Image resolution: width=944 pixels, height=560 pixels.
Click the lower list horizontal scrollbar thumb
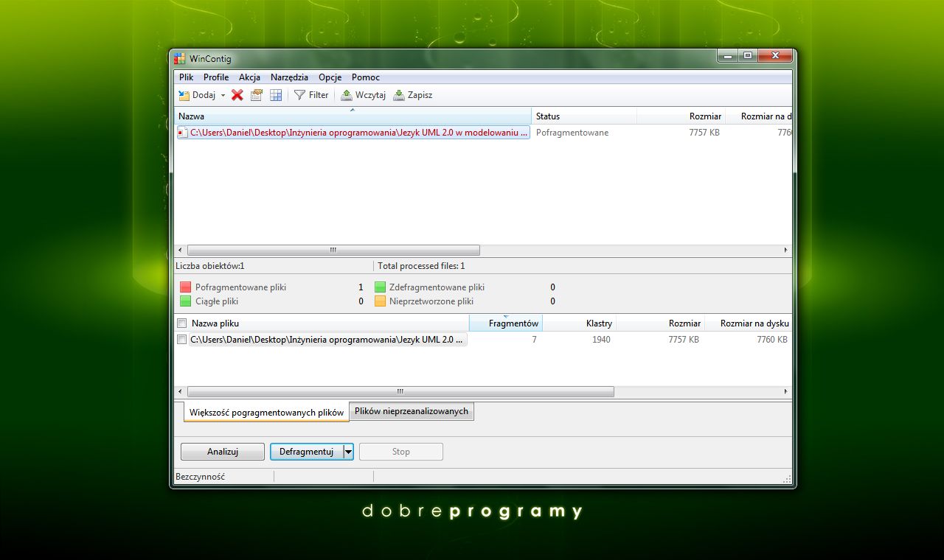[x=400, y=392]
